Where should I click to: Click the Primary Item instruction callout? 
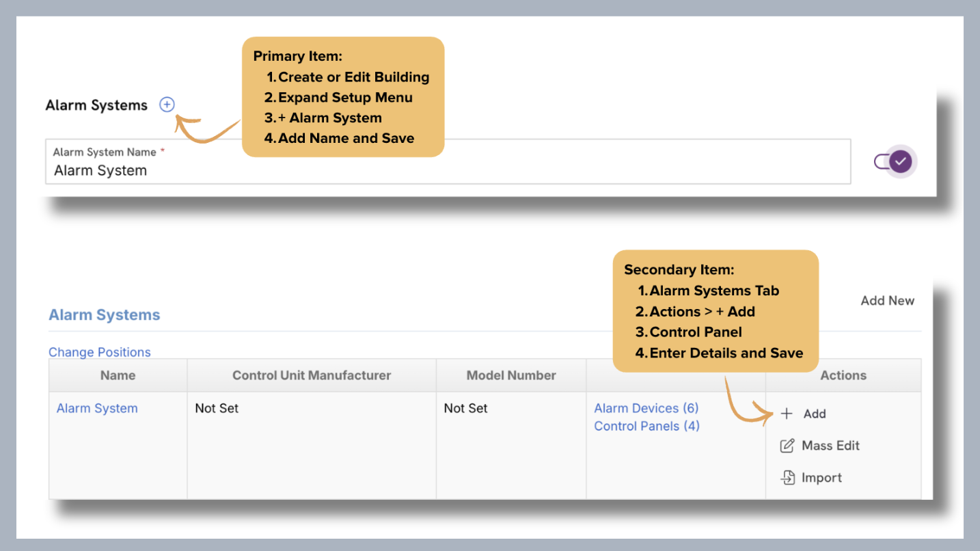pyautogui.click(x=343, y=97)
